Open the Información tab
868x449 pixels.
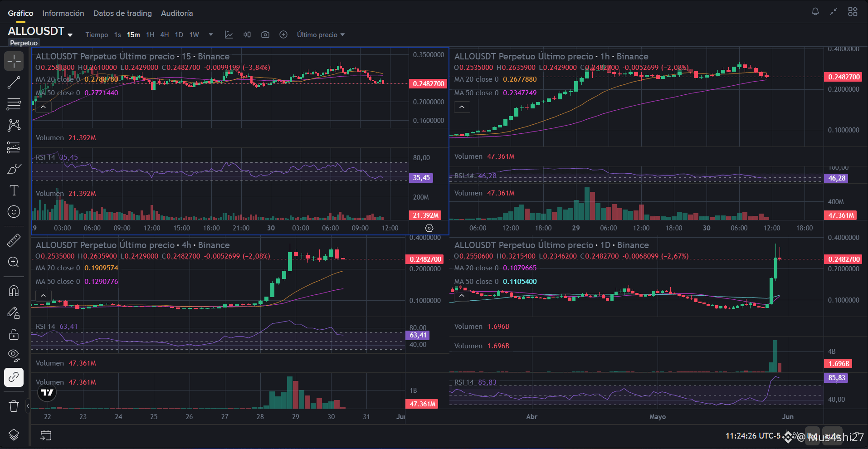(63, 13)
